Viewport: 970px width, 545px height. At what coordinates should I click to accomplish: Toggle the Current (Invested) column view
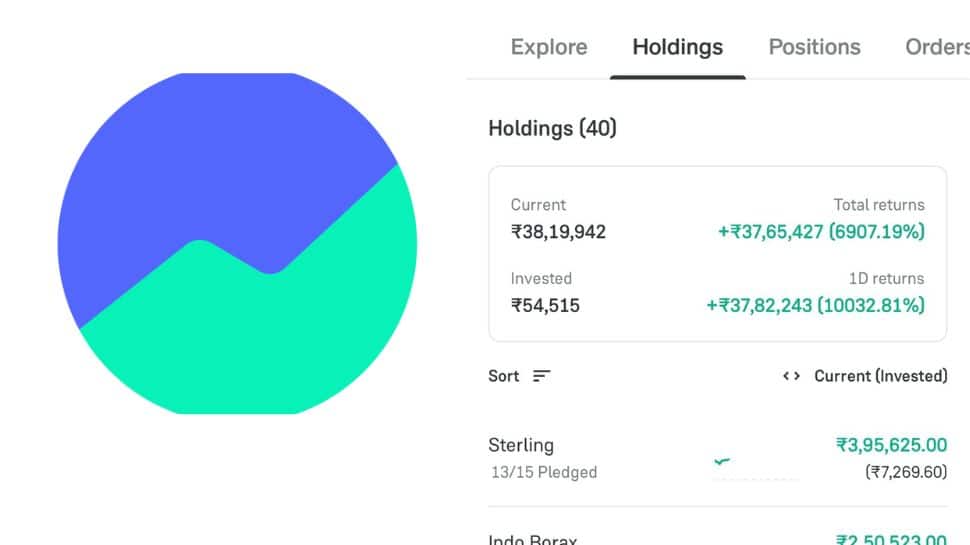[x=880, y=376]
